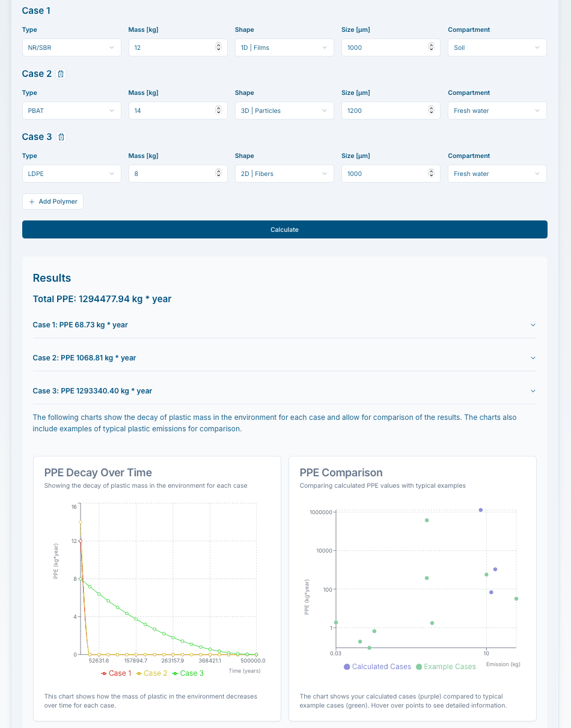Toggle Case 1 series in the decay chart legend
The width and height of the screenshot is (571, 728).
point(117,673)
